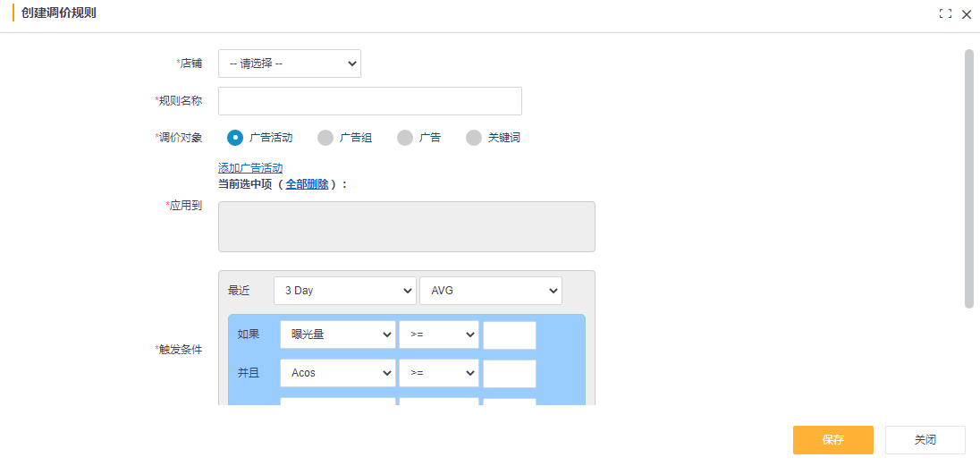Close the 创建调价规则 dialog with X
This screenshot has width=980, height=466.
coord(967,14)
